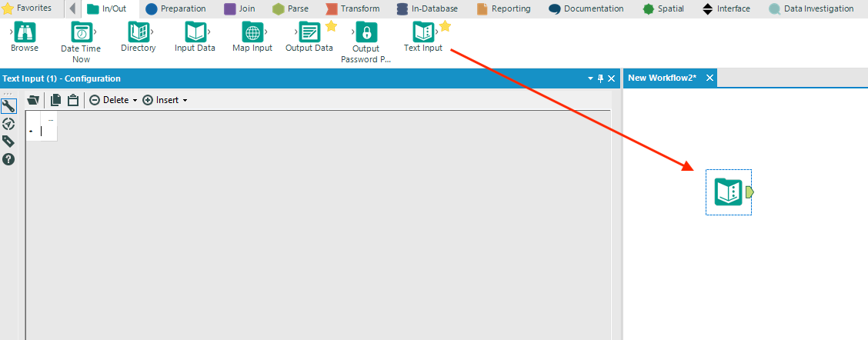This screenshot has width=868, height=340.
Task: Click the Text Input tool in palette
Action: pyautogui.click(x=423, y=32)
